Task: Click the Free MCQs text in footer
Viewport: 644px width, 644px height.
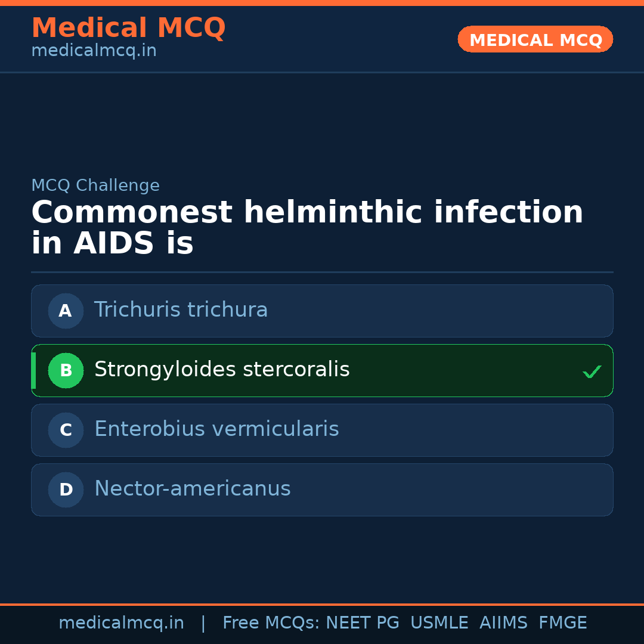Action: click(271, 623)
